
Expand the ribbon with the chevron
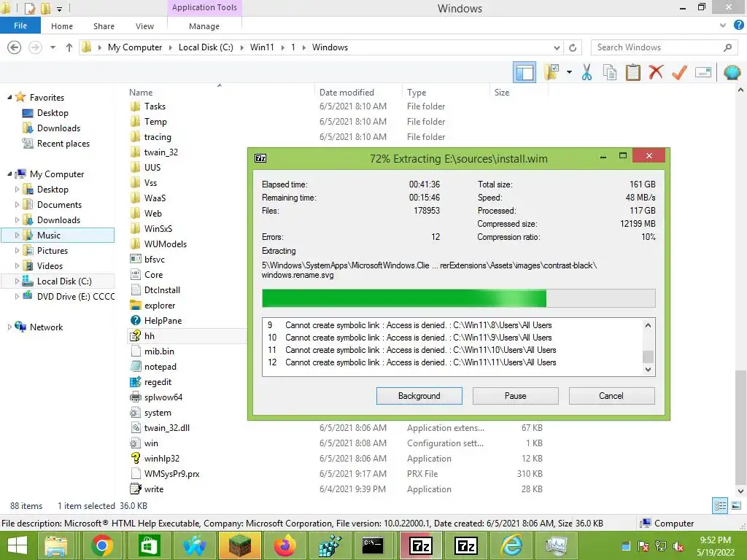(x=723, y=26)
